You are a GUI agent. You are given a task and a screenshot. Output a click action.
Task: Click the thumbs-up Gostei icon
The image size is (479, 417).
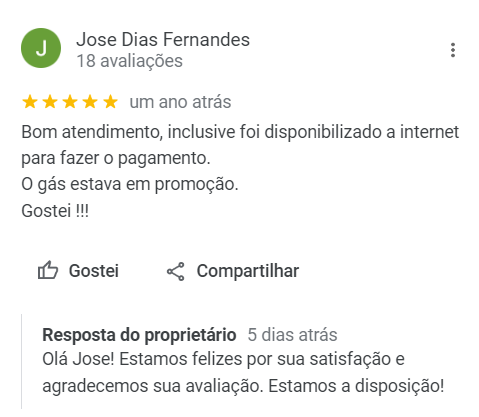click(x=48, y=270)
